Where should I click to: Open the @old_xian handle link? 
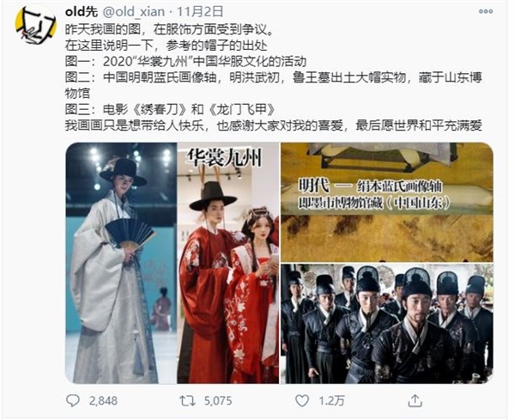(x=134, y=12)
